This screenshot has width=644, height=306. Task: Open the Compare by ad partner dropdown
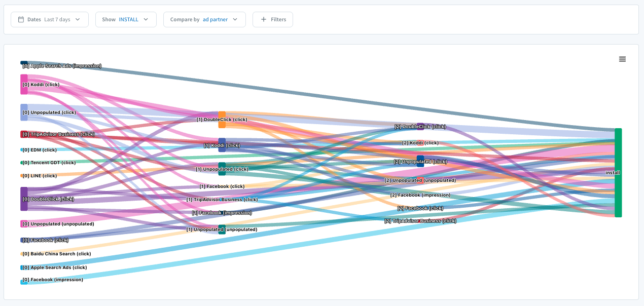204,20
